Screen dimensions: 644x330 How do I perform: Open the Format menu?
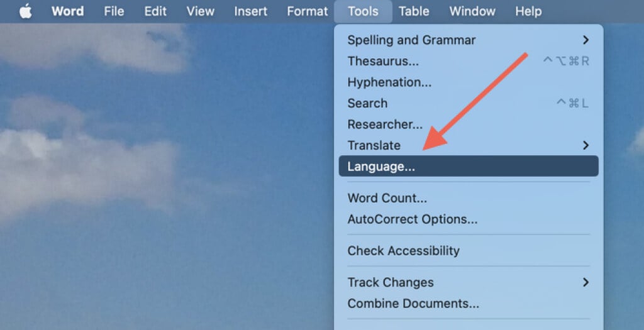(x=307, y=11)
